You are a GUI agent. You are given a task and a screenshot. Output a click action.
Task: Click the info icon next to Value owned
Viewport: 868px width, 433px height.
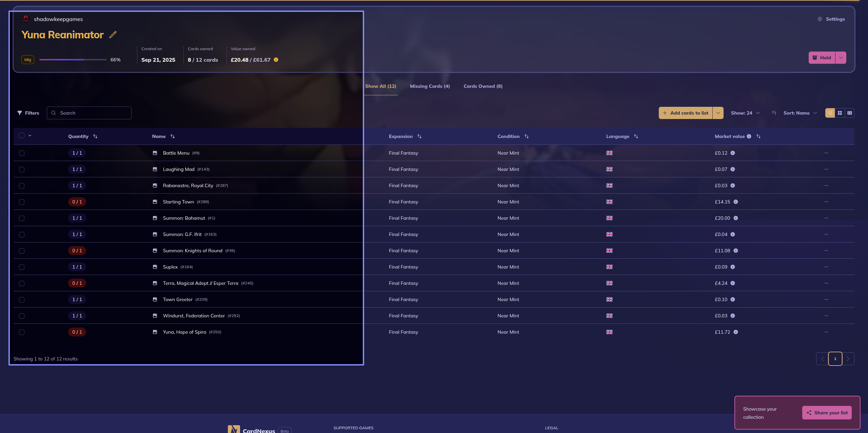[276, 60]
